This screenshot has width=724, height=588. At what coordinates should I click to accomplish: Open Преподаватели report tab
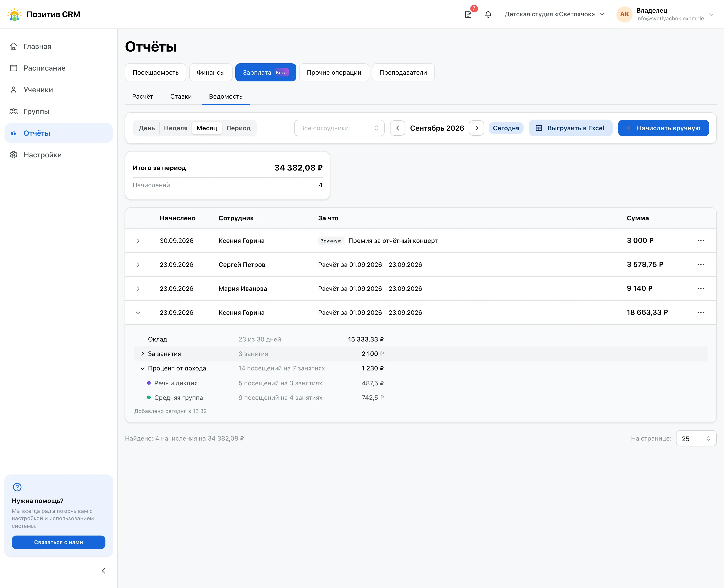tap(403, 73)
